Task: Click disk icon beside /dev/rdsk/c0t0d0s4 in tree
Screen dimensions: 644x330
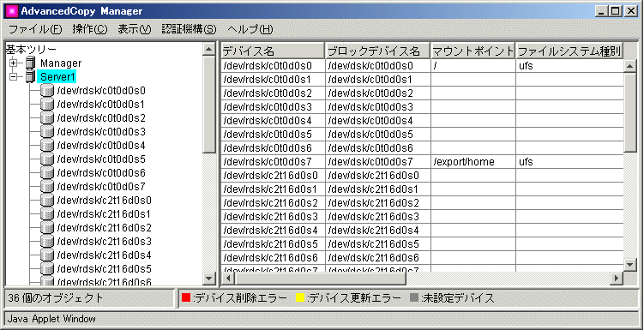Action: point(47,146)
